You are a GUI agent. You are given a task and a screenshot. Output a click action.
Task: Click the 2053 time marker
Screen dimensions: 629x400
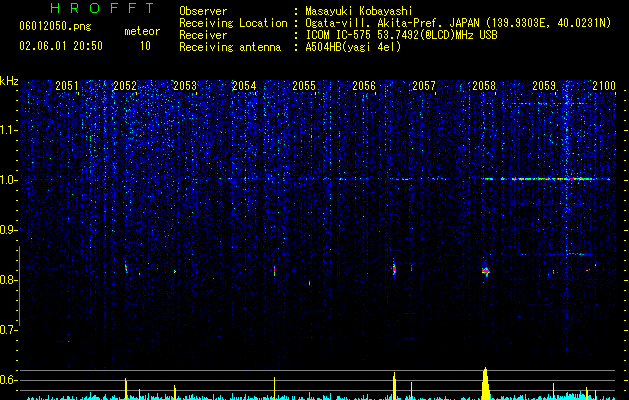tap(185, 86)
